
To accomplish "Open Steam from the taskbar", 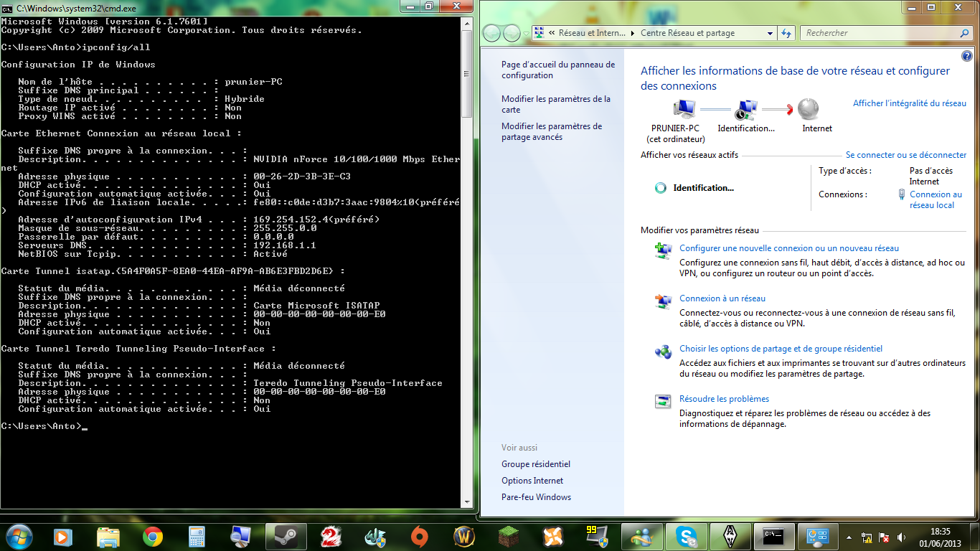I will [286, 536].
